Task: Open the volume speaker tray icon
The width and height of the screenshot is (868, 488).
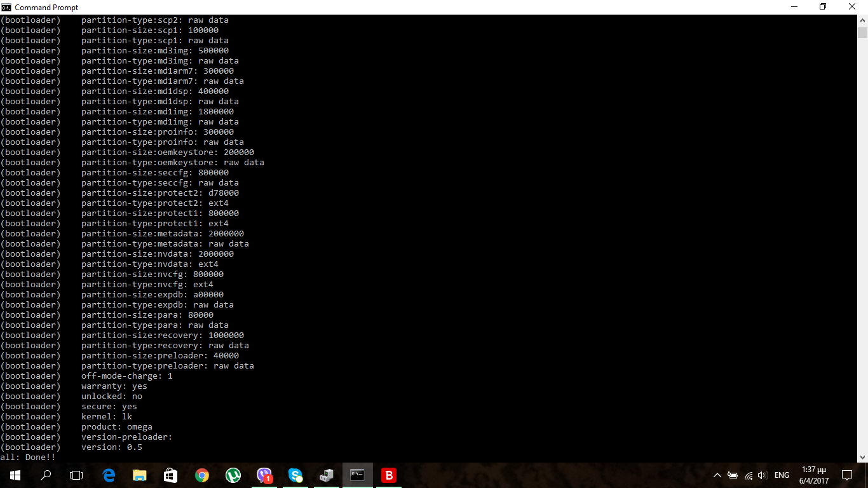Action: click(763, 475)
